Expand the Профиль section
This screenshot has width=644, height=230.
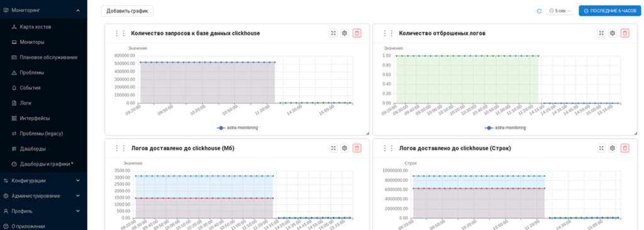coord(78,211)
